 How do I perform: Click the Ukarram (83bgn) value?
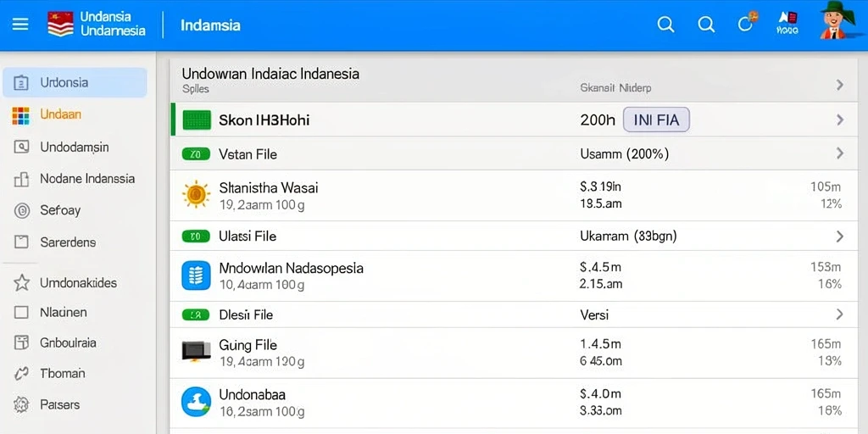point(628,236)
